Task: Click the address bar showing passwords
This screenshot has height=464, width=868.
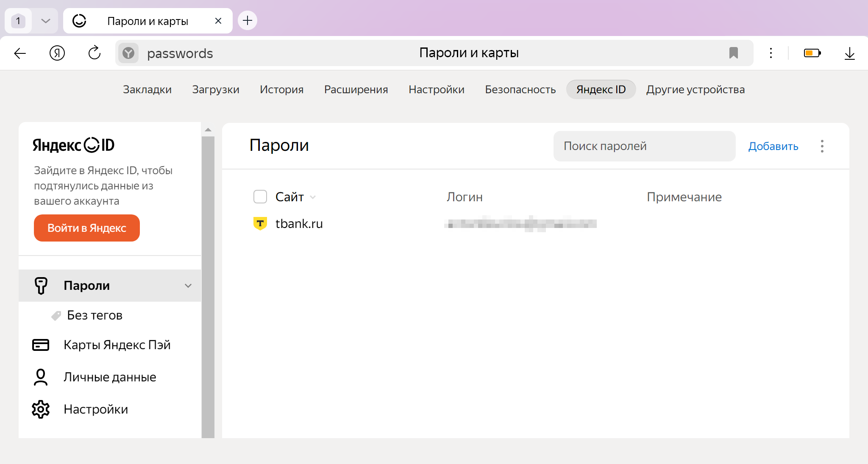Action: click(x=434, y=53)
